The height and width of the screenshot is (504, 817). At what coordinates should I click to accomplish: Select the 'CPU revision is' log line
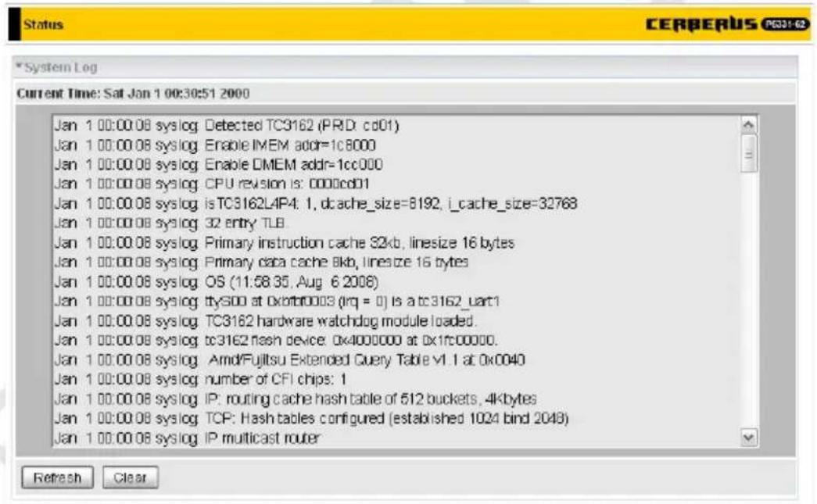click(x=212, y=184)
